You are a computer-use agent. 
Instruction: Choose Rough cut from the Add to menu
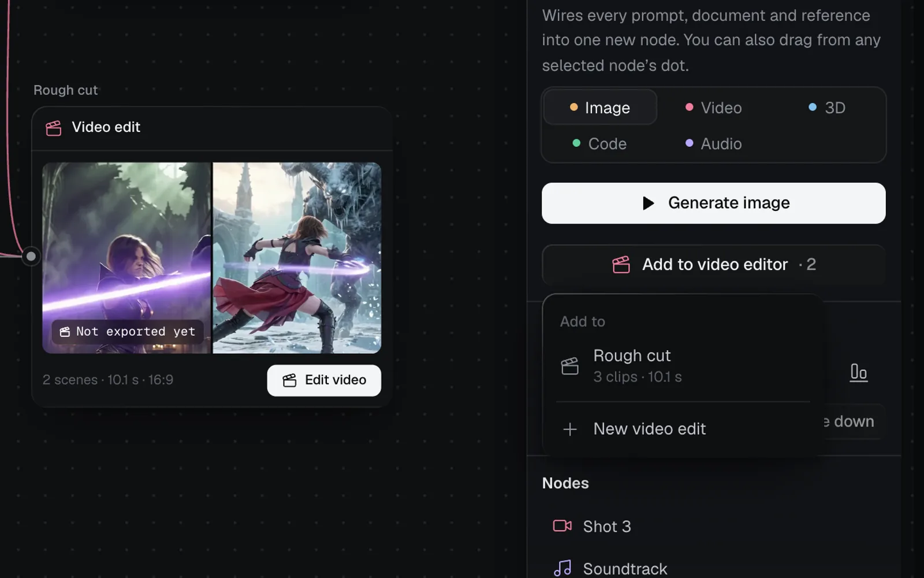pyautogui.click(x=683, y=366)
